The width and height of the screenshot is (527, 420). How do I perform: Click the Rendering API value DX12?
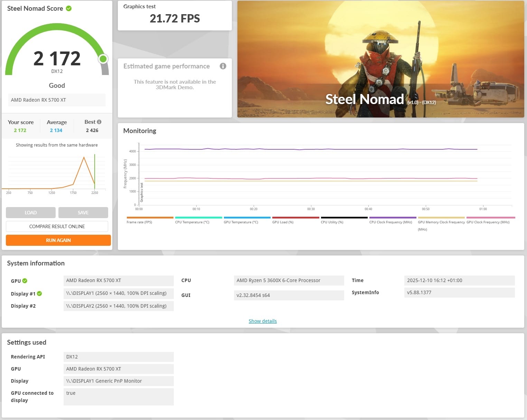(119, 357)
